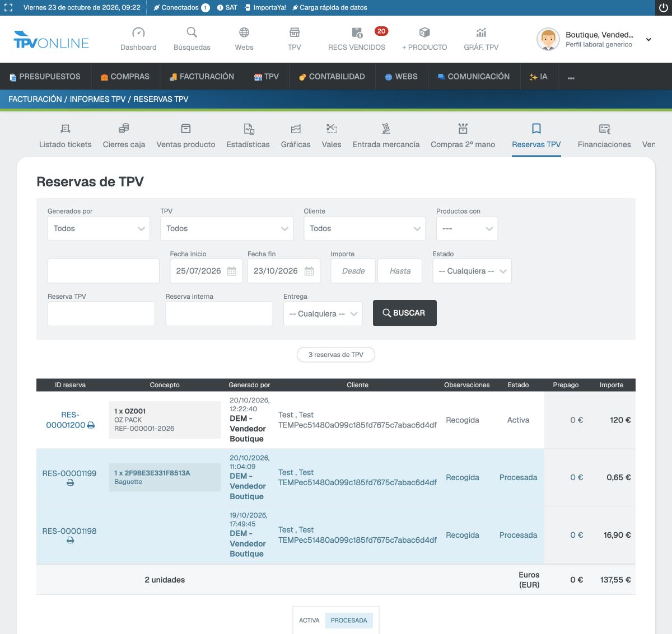This screenshot has height=634, width=672.
Task: Click the Carga rápida de datos link
Action: pos(330,8)
